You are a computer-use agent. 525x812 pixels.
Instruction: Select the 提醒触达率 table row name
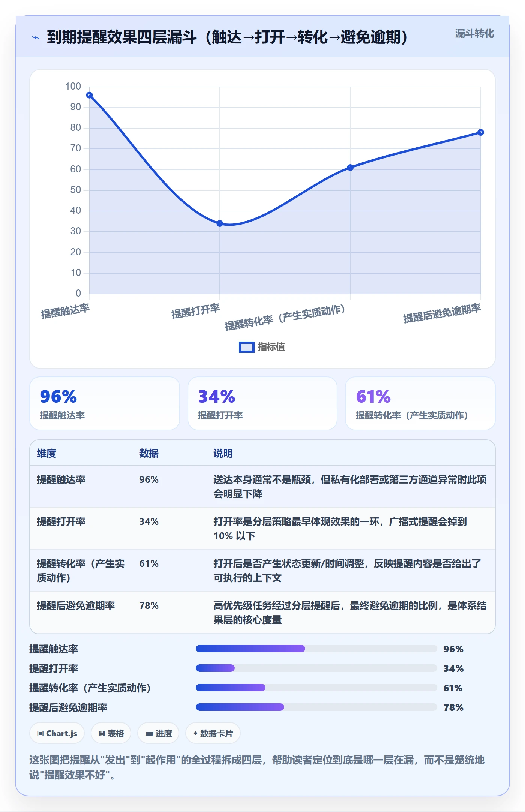pos(61,479)
